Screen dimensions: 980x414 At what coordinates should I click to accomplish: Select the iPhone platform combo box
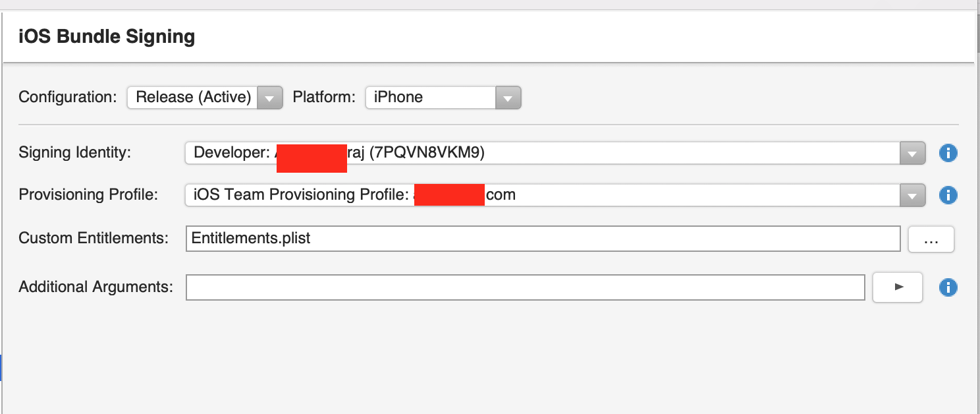[443, 98]
